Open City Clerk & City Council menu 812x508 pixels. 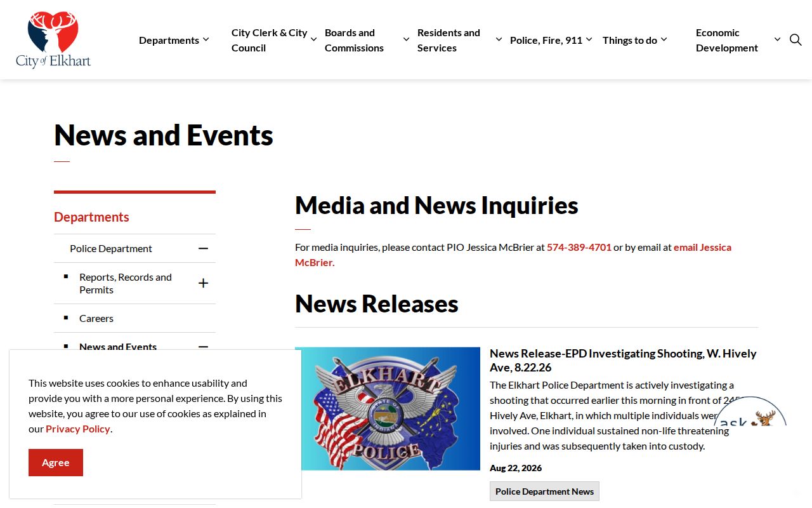(270, 40)
